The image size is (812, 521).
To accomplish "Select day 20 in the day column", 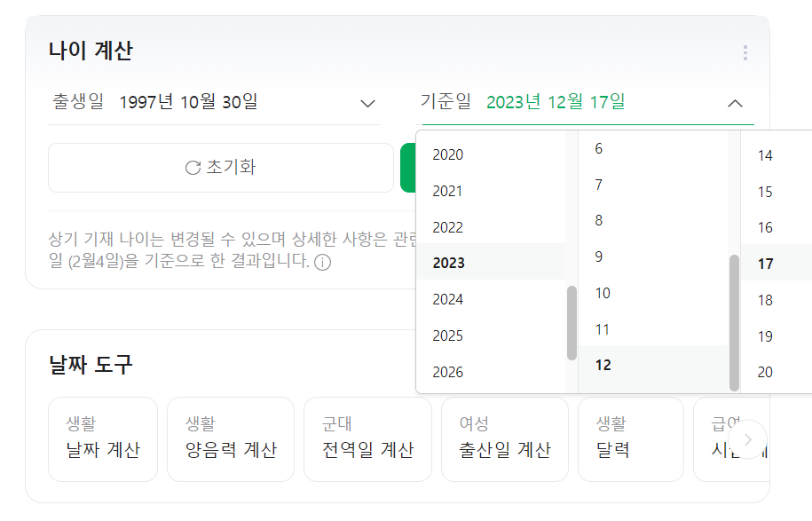I will point(764,372).
